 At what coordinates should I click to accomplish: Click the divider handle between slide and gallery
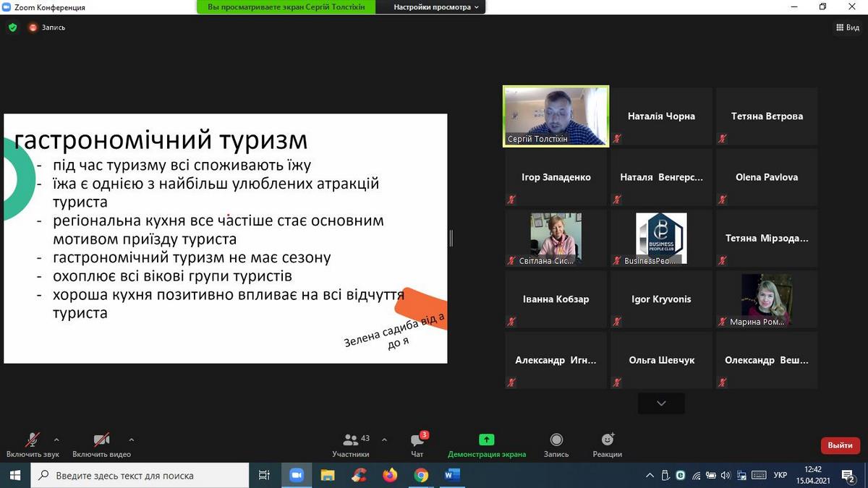pyautogui.click(x=451, y=238)
